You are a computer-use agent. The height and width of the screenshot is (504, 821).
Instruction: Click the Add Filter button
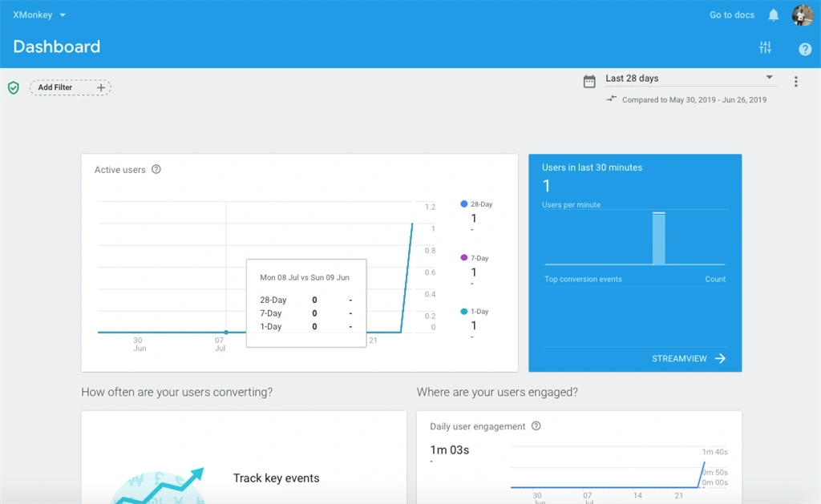tap(71, 87)
